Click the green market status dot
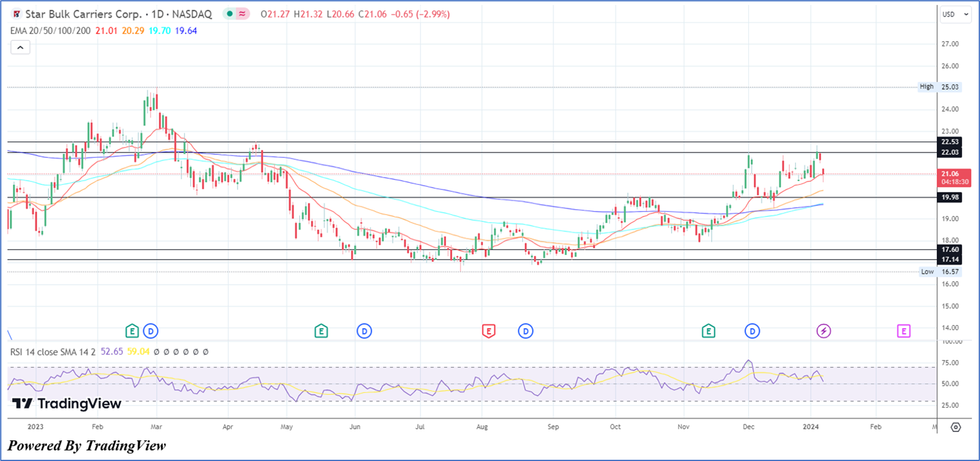The width and height of the screenshot is (980, 461). (x=229, y=14)
